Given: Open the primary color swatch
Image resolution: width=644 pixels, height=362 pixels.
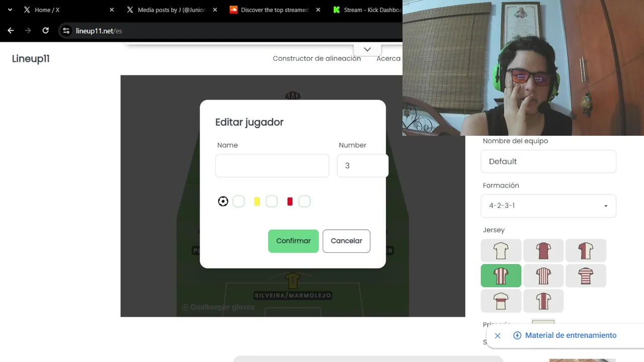Looking at the screenshot, I should click(543, 322).
